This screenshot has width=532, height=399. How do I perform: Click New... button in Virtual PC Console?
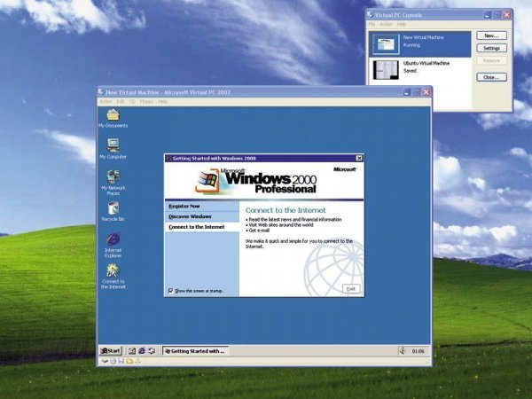491,35
